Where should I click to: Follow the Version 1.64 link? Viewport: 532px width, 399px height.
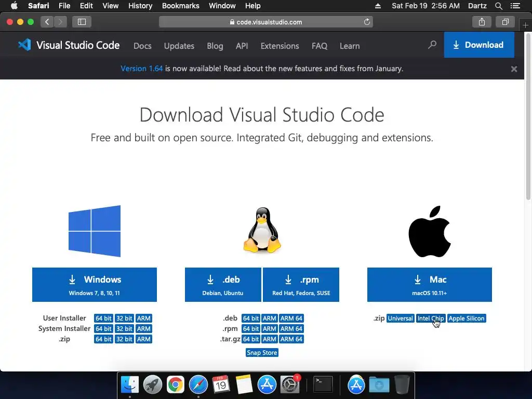pyautogui.click(x=141, y=69)
